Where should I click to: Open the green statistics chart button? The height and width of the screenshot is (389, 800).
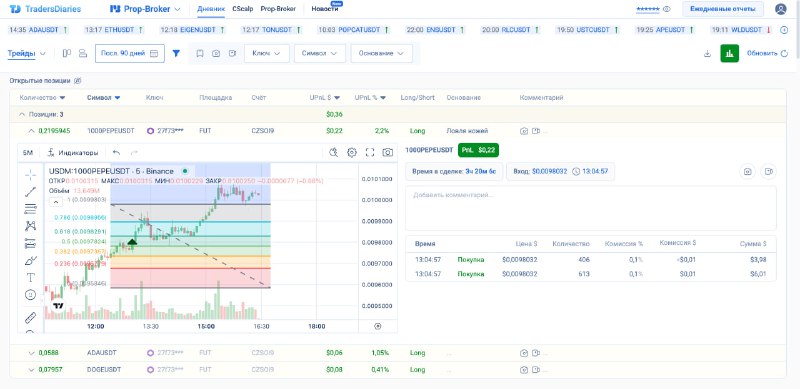coord(730,53)
